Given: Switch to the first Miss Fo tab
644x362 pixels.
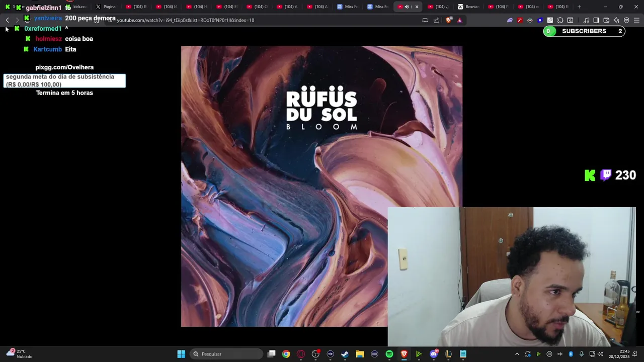Looking at the screenshot, I should pos(348,7).
